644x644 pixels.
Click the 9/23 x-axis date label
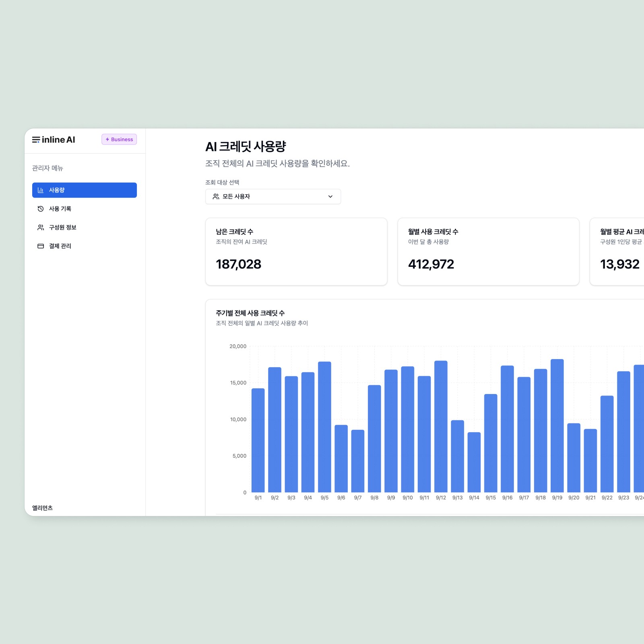tap(623, 498)
